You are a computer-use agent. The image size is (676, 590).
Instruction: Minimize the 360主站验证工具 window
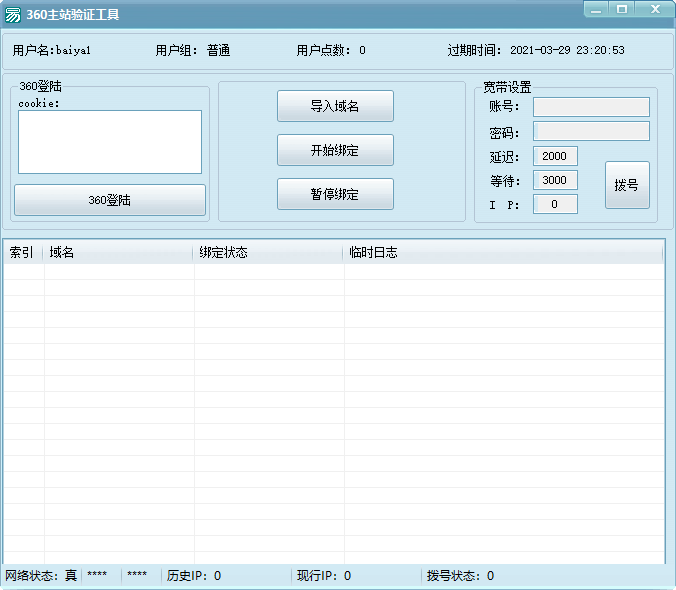point(596,9)
